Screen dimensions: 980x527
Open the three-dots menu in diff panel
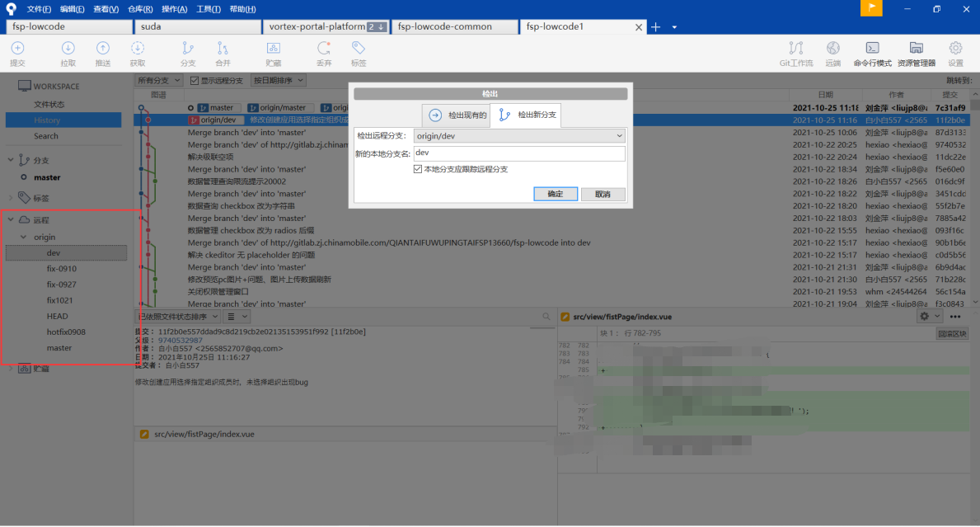[x=955, y=317]
